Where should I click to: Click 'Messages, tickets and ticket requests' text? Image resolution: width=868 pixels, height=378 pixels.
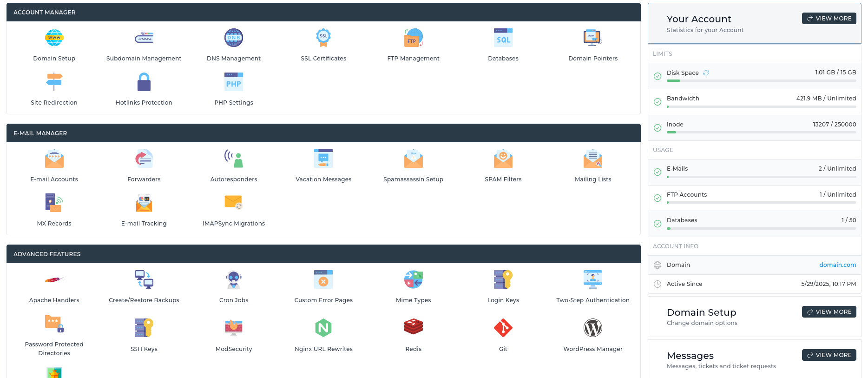tap(721, 366)
